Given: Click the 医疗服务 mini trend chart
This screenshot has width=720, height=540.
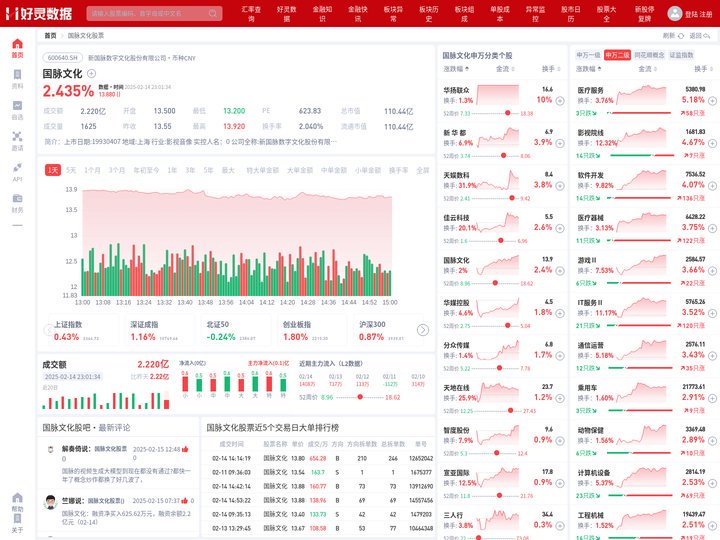Looking at the screenshot, I should pyautogui.click(x=641, y=95).
